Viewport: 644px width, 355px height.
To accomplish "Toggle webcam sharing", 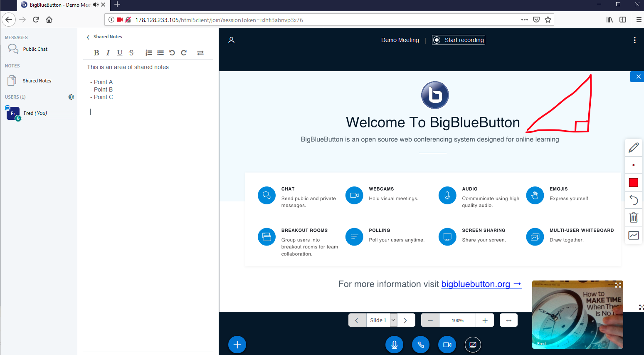I will coord(447,345).
